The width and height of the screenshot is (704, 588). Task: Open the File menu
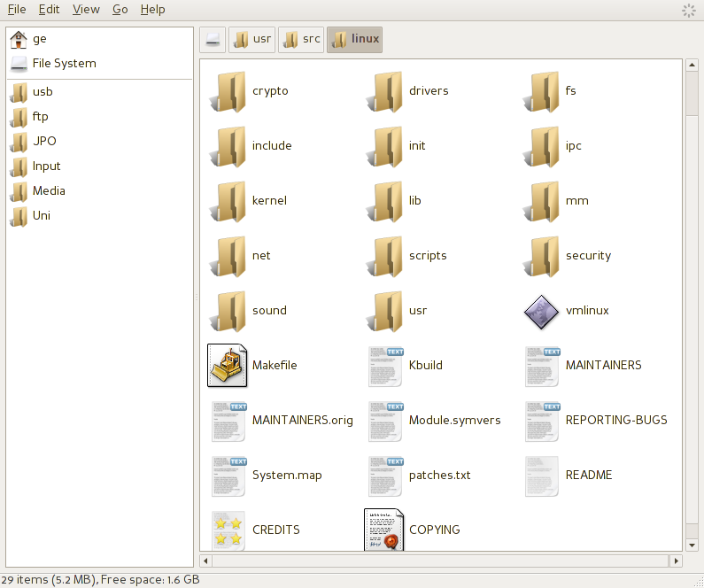coord(17,9)
